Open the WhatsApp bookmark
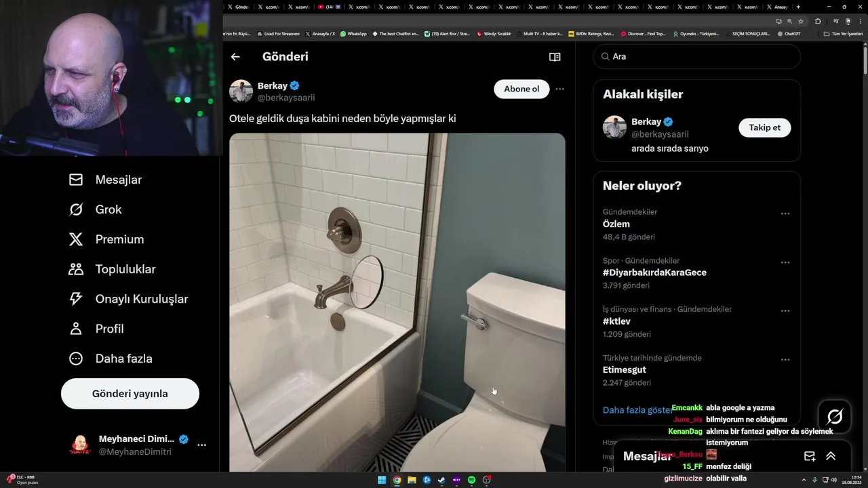Screen dimensions: 868x488 point(353,34)
